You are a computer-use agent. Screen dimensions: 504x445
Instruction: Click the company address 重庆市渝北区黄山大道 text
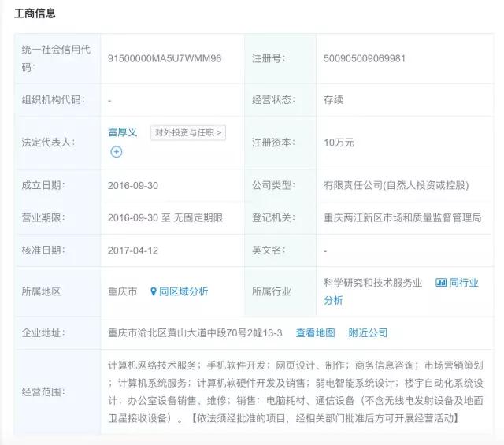[195, 333]
